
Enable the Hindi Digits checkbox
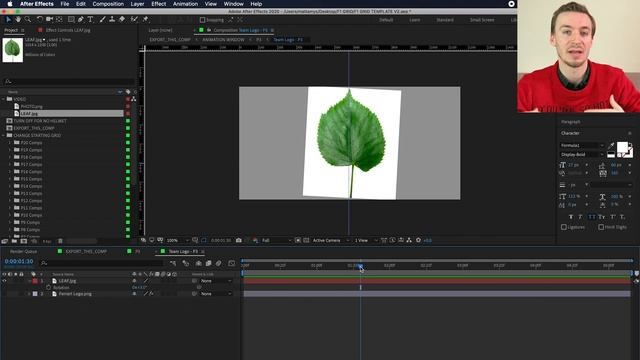[601, 227]
